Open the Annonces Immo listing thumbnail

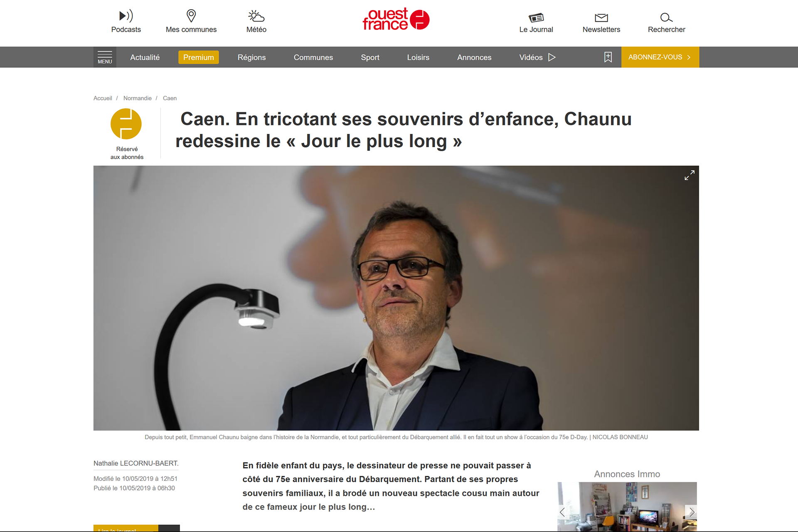pos(627,507)
